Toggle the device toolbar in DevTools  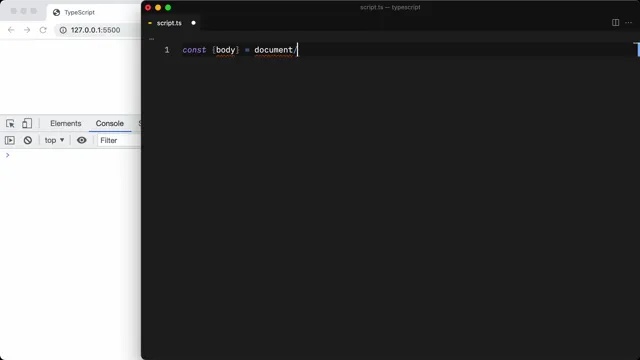point(27,123)
